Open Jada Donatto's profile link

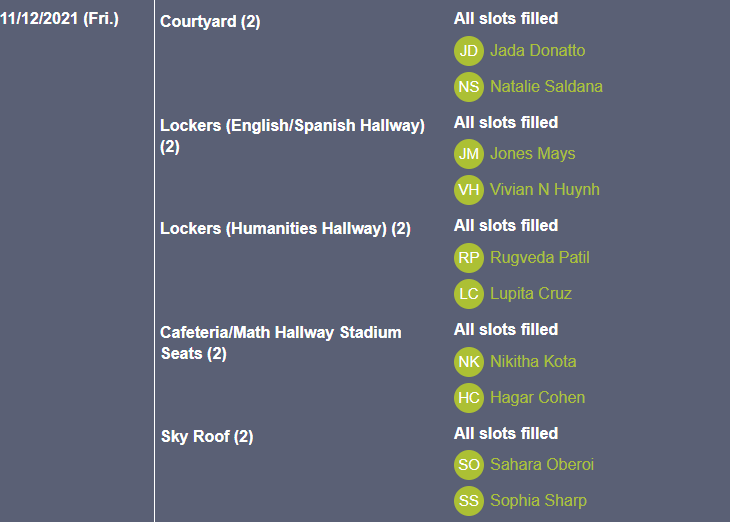coord(537,51)
